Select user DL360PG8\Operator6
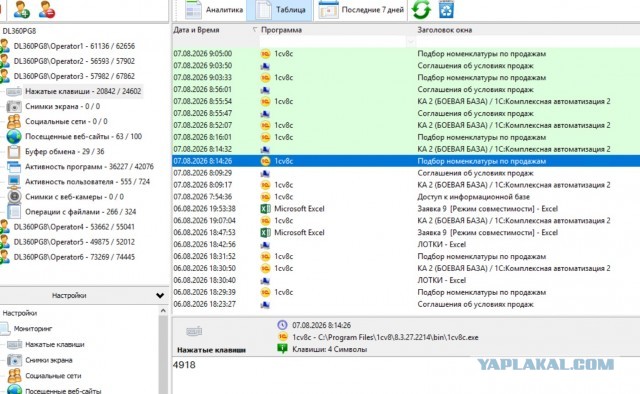 pyautogui.click(x=74, y=257)
